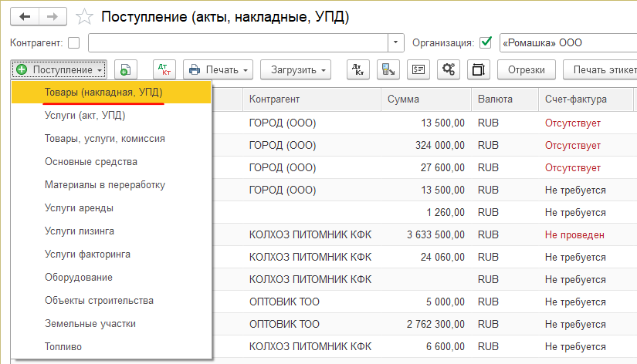Select Товары (накладная, УПД) menu item
Viewport: 637px width, 364px height.
coord(103,93)
